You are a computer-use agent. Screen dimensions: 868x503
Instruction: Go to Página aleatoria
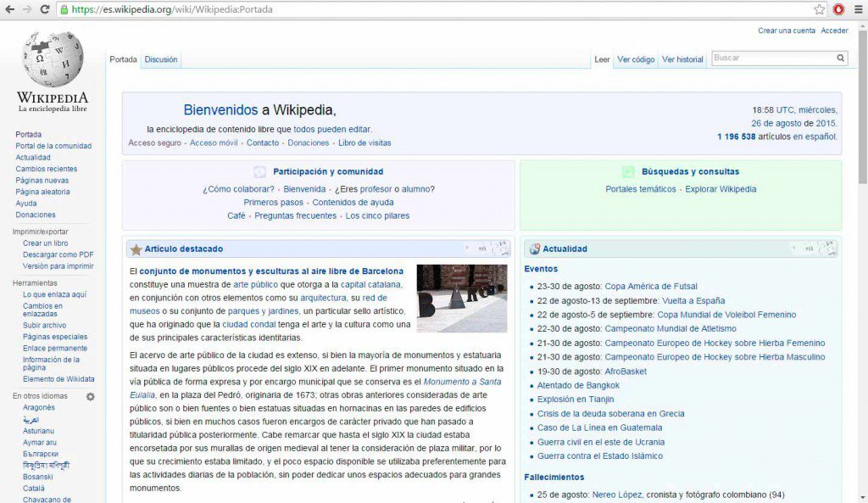42,193
